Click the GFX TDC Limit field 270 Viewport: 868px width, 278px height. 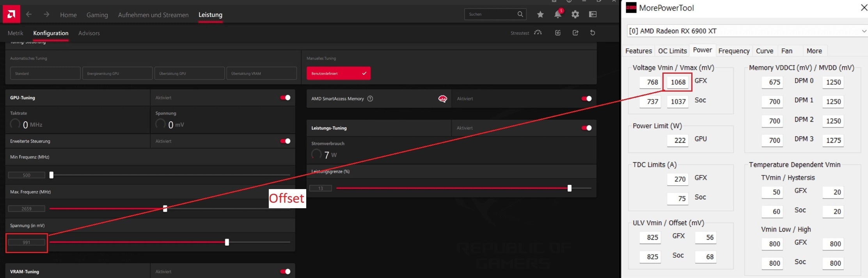(x=678, y=179)
